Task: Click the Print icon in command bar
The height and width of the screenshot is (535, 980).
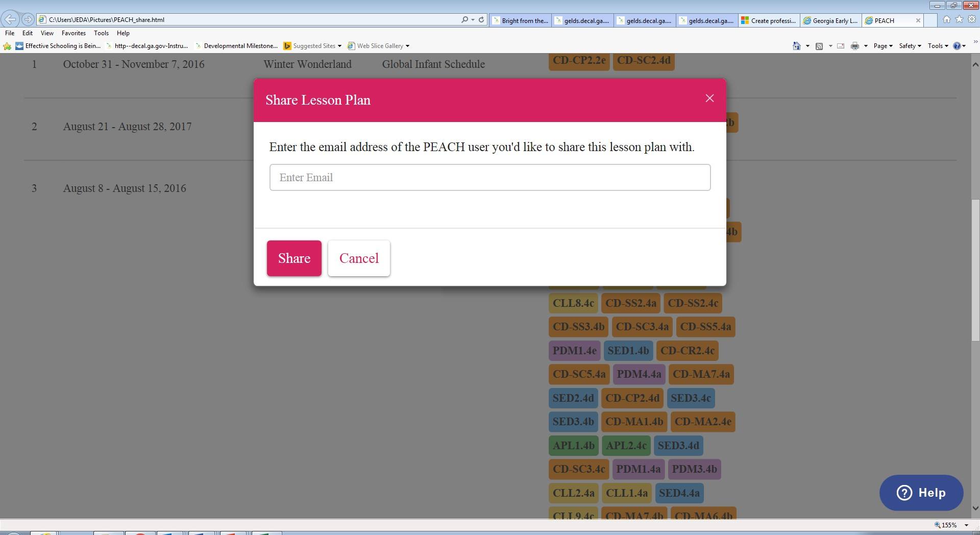Action: pos(855,46)
